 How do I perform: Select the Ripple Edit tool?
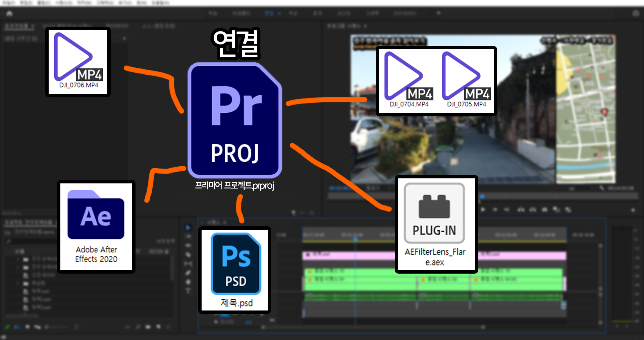point(188,245)
